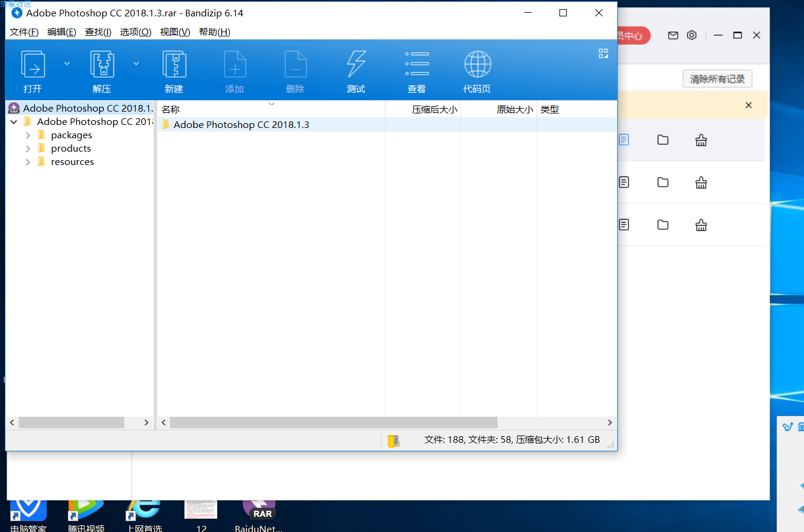This screenshot has height=532, width=804.
Task: Open the 电脑管家 desktop shortcut
Action: [28, 516]
